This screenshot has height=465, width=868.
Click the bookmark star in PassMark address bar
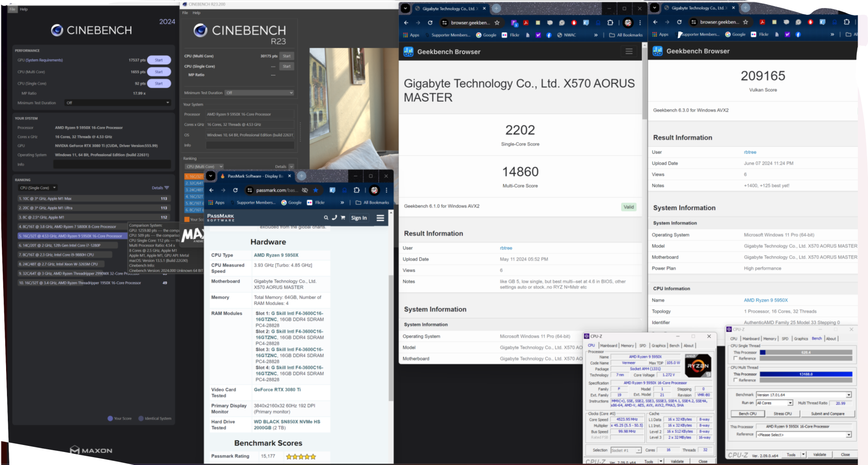coord(316,190)
